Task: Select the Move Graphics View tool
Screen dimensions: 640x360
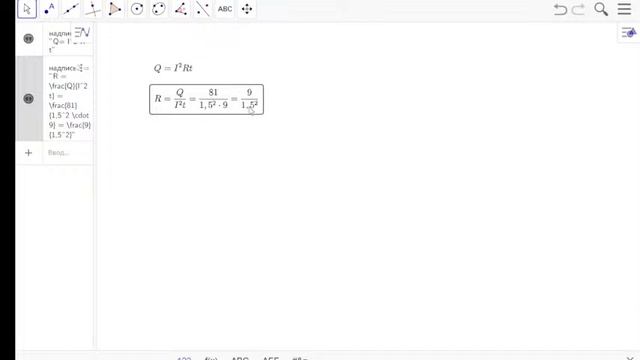Action: tap(247, 9)
